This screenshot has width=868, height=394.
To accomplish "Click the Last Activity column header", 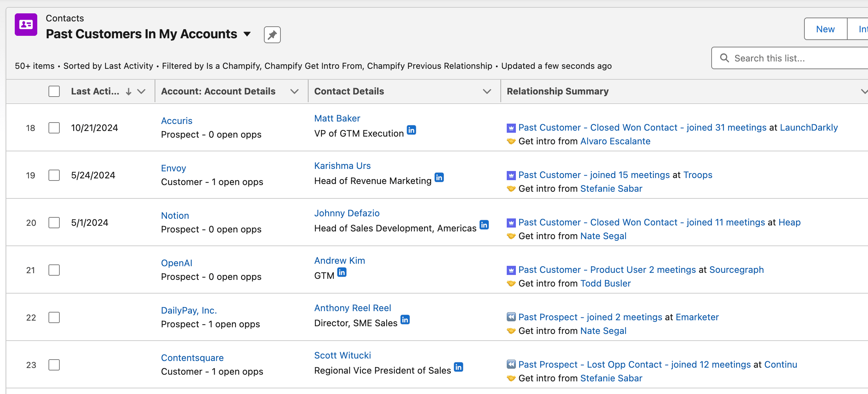I will click(x=95, y=91).
